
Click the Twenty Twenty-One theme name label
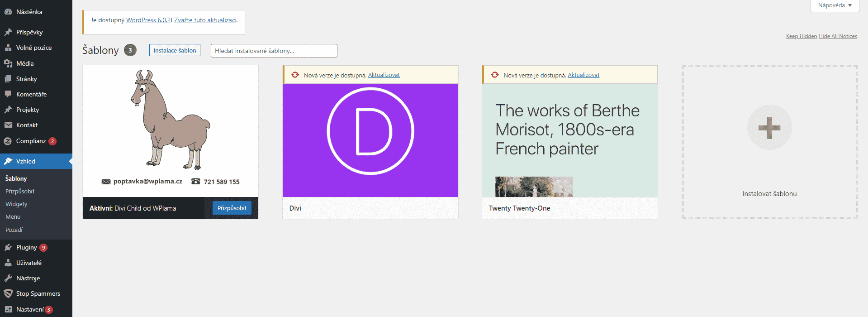point(520,208)
